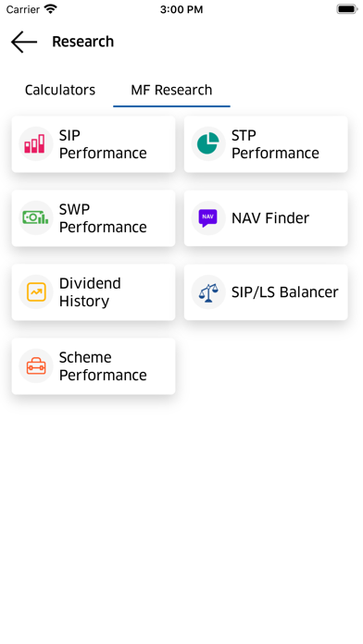Open Scheme Performance text label
This screenshot has width=363, height=644.
pyautogui.click(x=103, y=365)
